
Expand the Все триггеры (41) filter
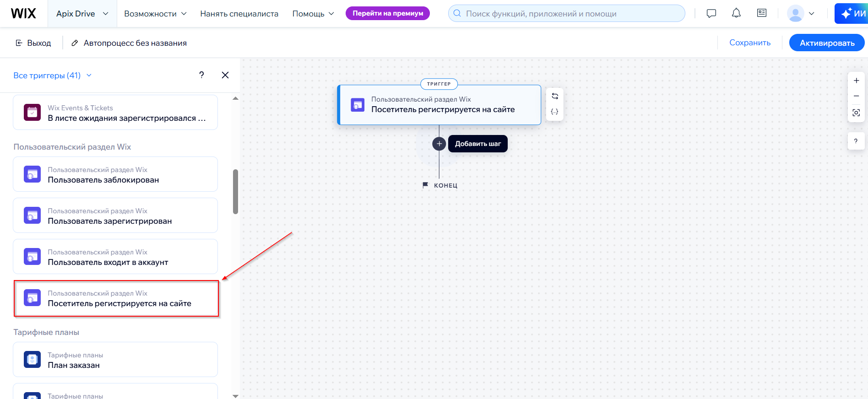[x=52, y=75]
